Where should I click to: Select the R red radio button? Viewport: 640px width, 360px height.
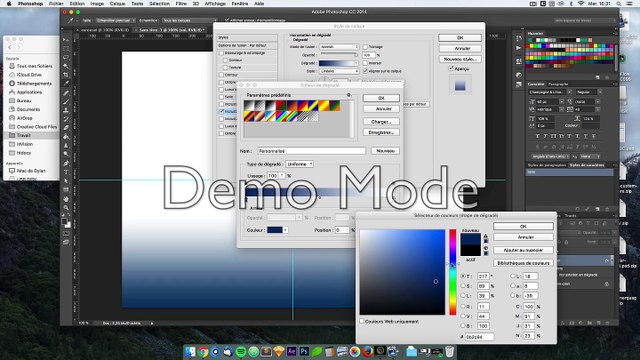pyautogui.click(x=463, y=306)
